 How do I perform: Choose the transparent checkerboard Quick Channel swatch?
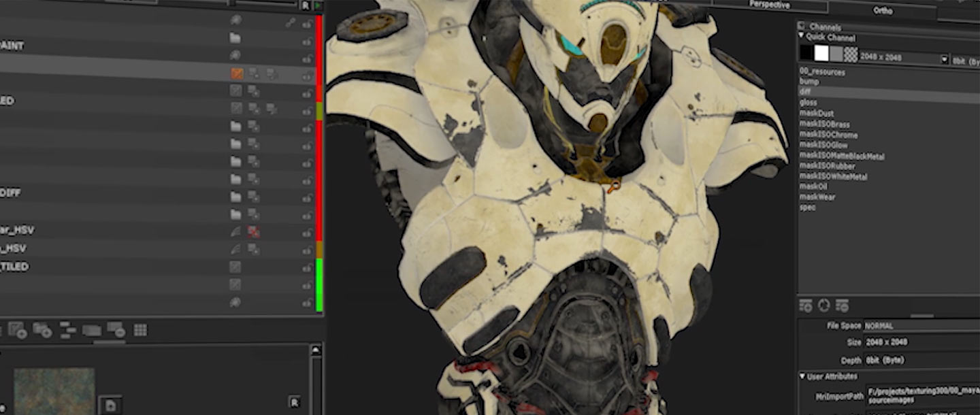[851, 54]
